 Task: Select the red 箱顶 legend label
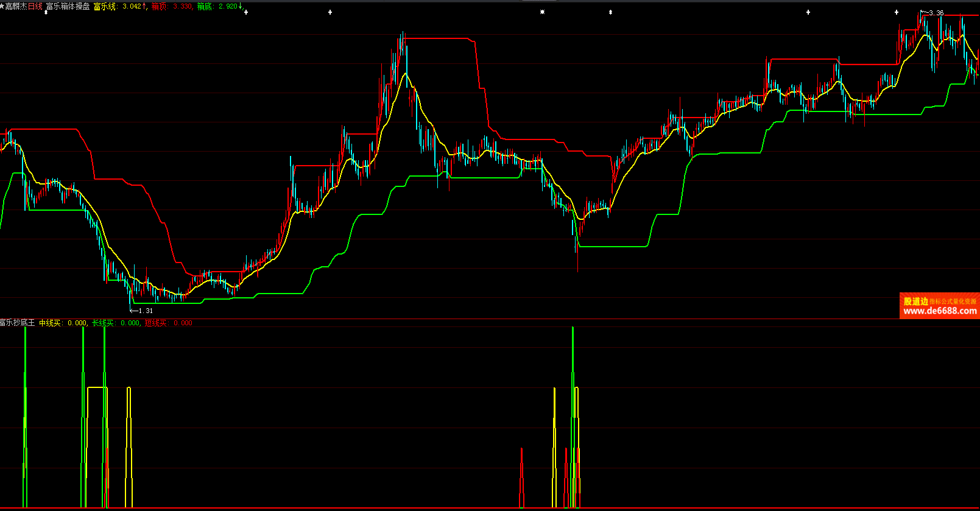(x=159, y=6)
